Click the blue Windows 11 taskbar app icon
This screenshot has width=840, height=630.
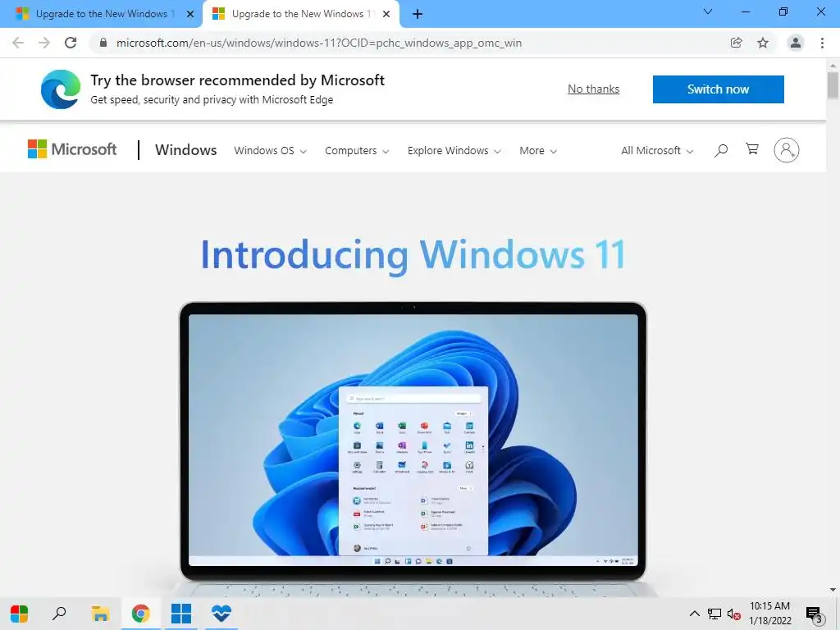[181, 614]
